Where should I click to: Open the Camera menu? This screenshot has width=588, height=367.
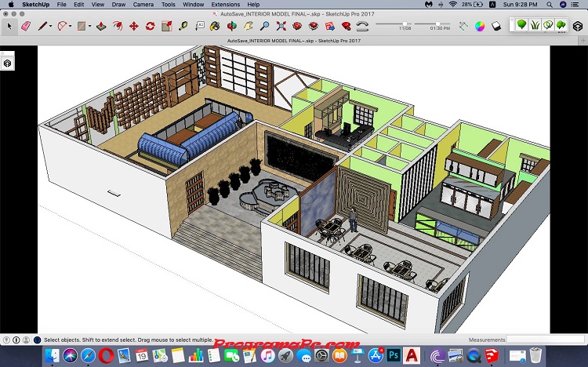tap(143, 5)
